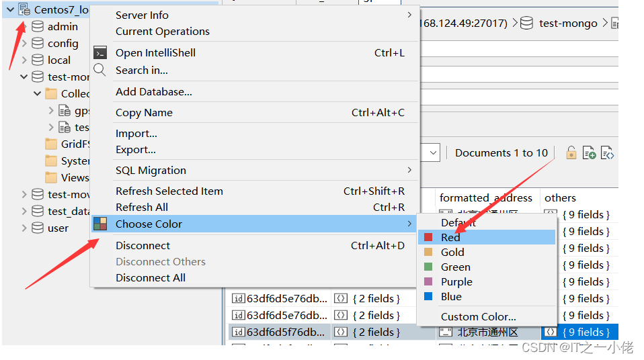
Task: Click the tes collection icon
Action: tap(65, 127)
